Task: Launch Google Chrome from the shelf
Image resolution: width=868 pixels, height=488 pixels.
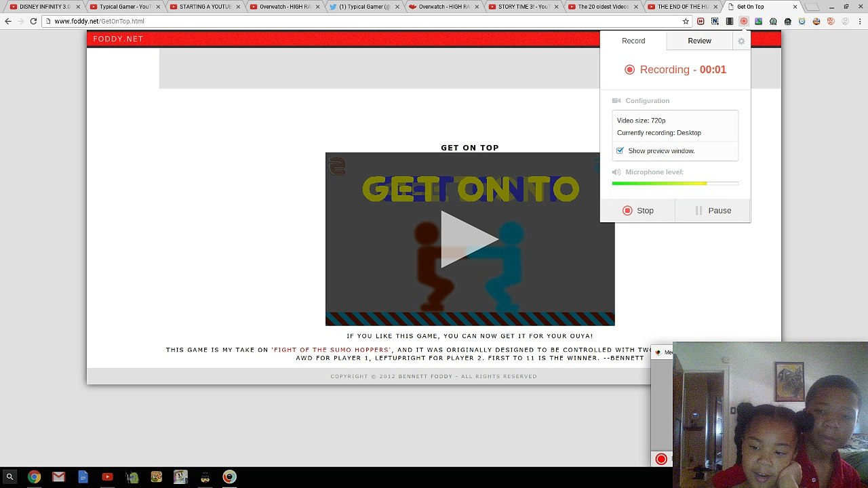Action: tap(34, 477)
